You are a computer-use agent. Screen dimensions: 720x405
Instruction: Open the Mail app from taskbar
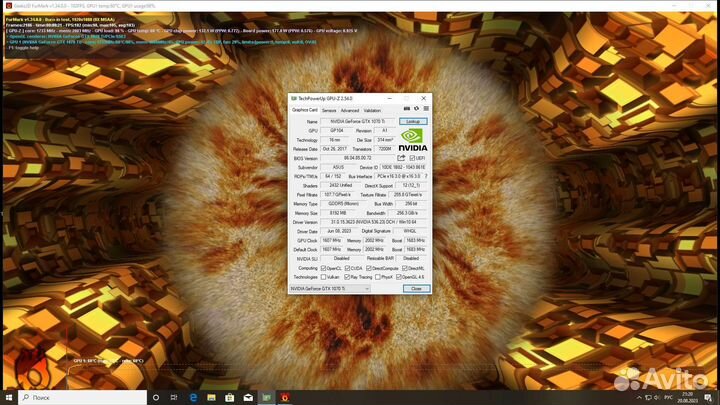tap(248, 397)
